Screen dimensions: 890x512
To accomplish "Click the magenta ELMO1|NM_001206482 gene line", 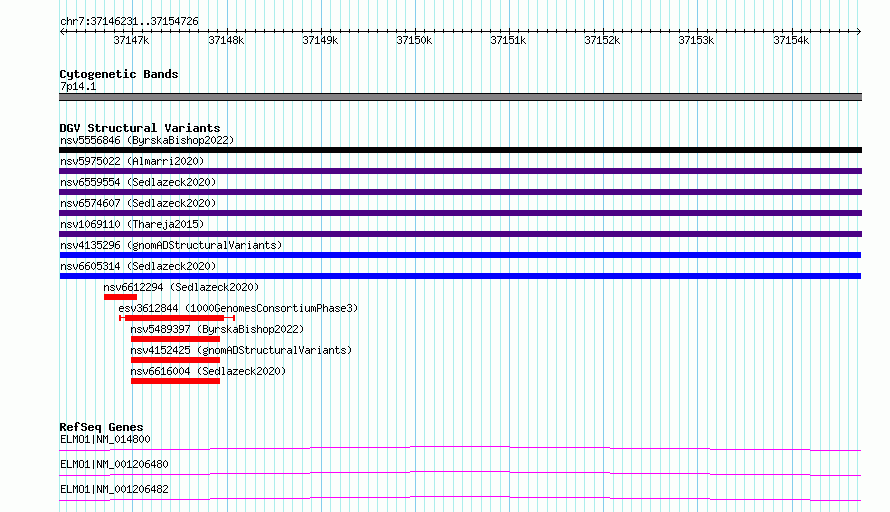I will (x=460, y=498).
